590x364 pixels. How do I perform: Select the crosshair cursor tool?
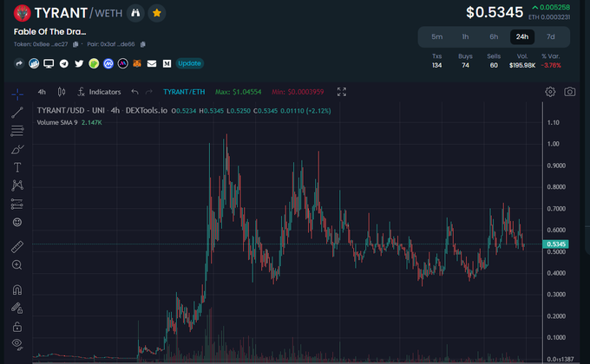click(17, 94)
